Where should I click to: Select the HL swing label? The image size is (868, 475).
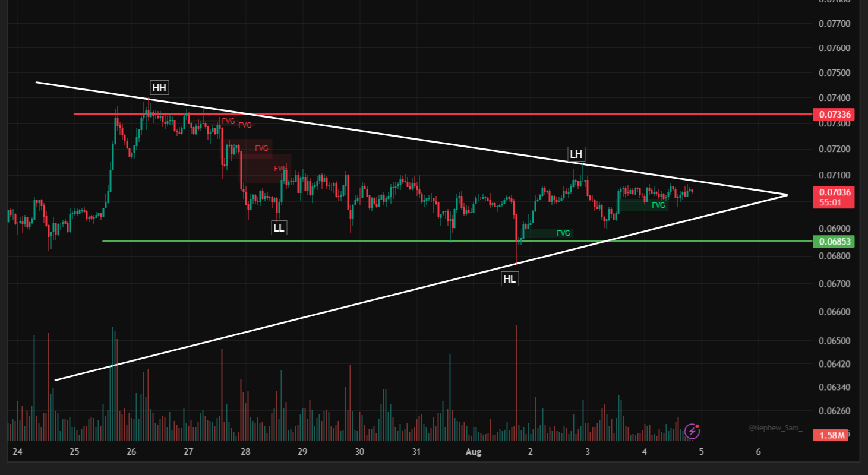510,278
